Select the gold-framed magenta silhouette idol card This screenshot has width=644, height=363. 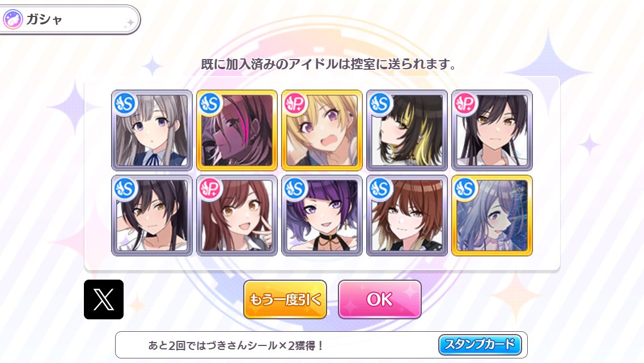pos(237,130)
